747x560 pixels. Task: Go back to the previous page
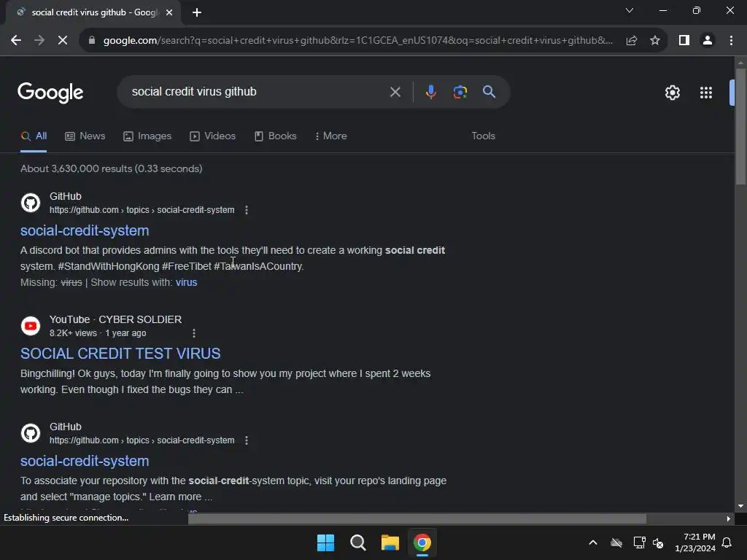click(16, 41)
